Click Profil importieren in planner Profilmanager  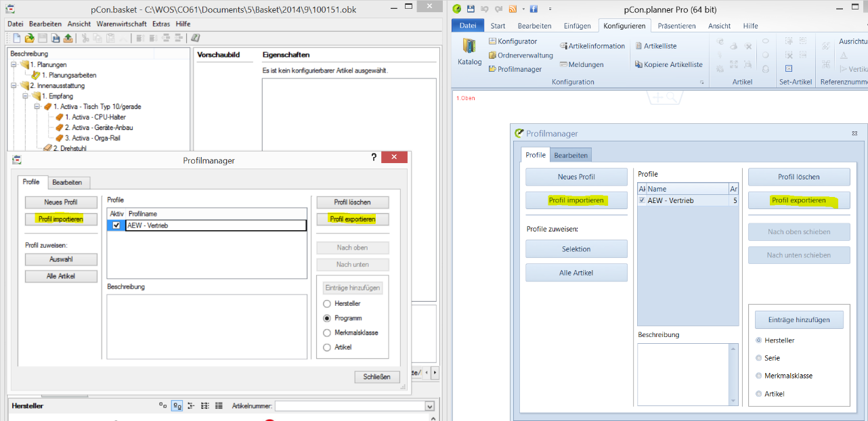click(x=576, y=200)
